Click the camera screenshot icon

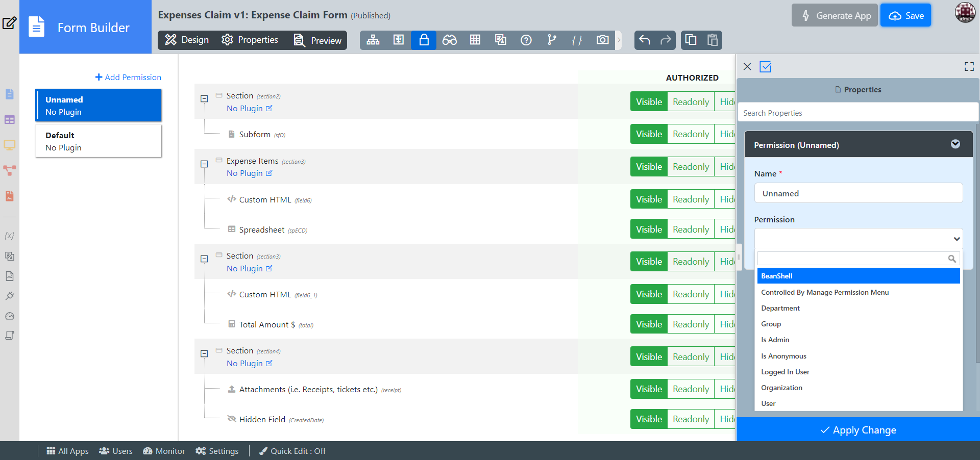tap(603, 40)
